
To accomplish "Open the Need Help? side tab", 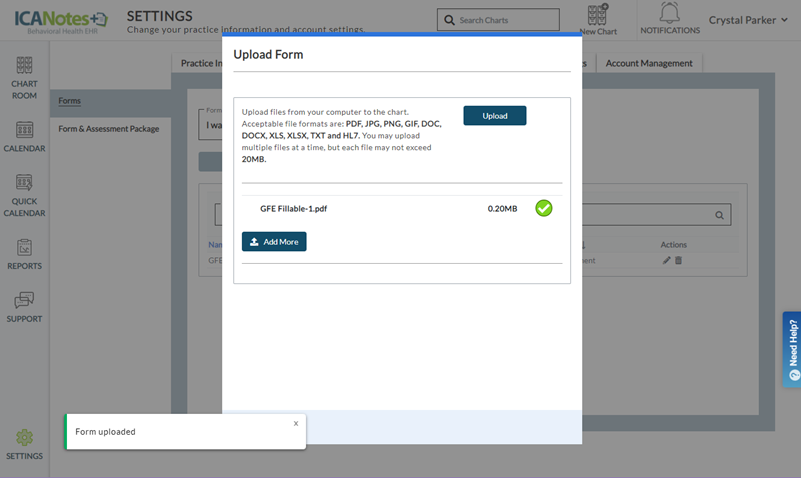I will [792, 350].
